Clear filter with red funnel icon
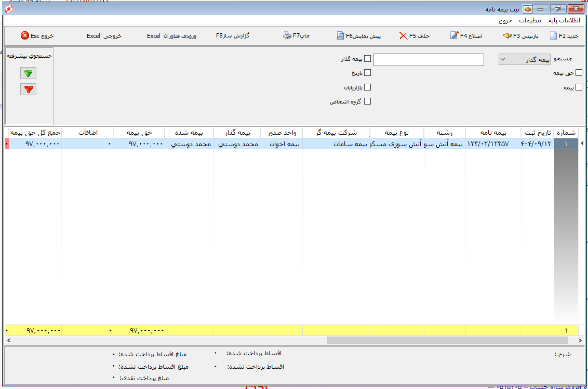The width and height of the screenshot is (588, 389). click(x=29, y=89)
